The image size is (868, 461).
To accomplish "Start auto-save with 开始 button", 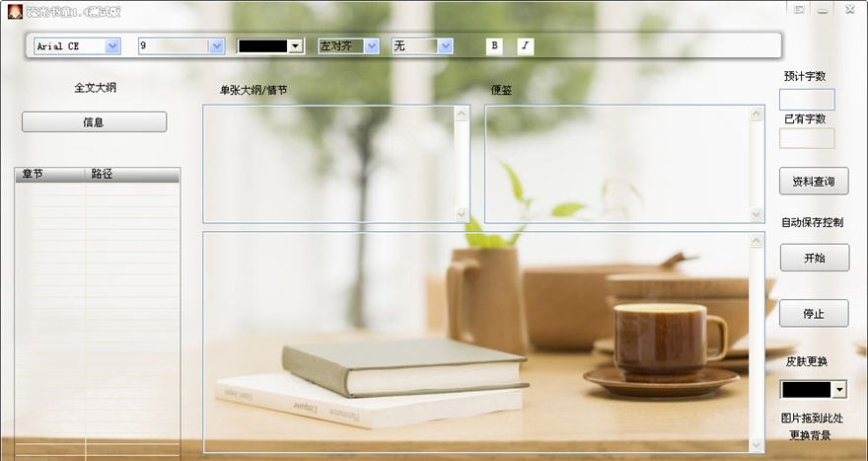I will point(815,258).
